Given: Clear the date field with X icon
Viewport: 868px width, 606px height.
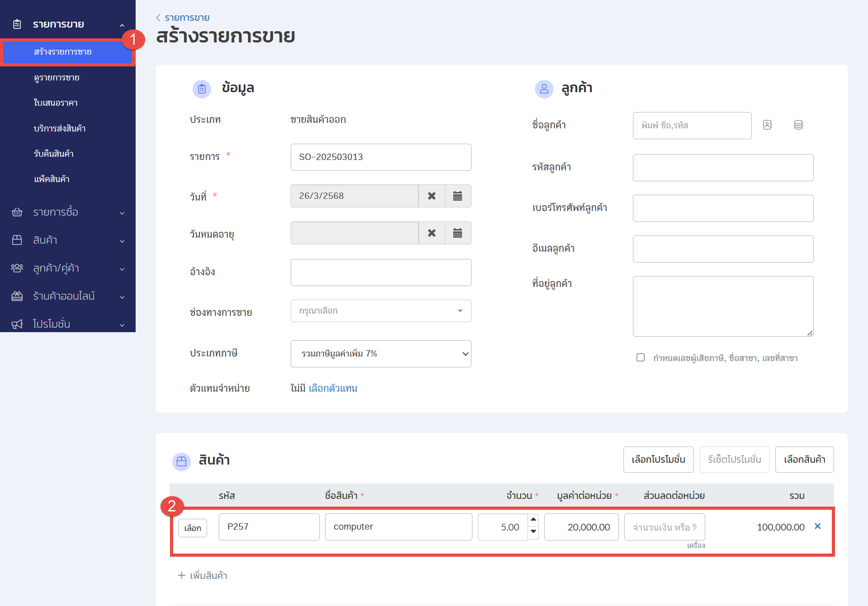Looking at the screenshot, I should (432, 196).
